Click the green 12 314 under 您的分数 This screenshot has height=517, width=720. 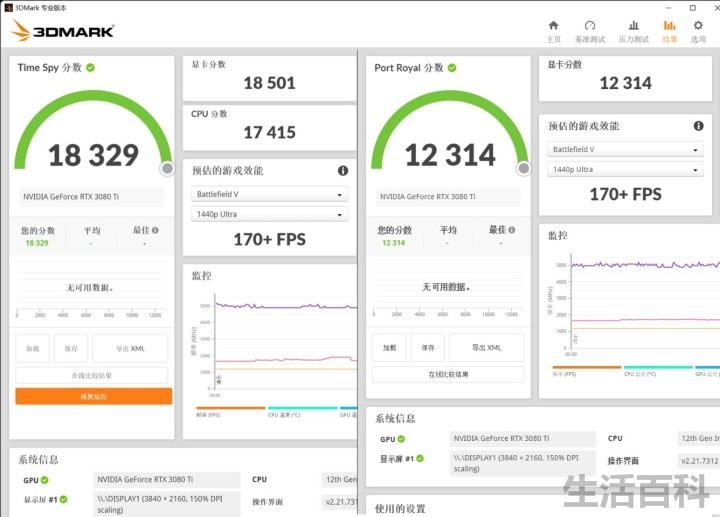pos(394,243)
